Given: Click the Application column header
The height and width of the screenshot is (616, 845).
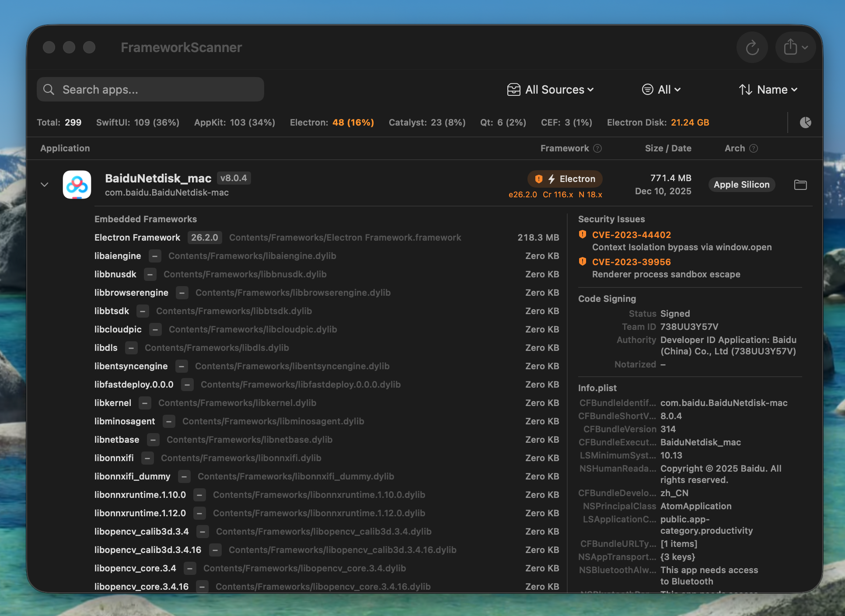Looking at the screenshot, I should coord(65,148).
